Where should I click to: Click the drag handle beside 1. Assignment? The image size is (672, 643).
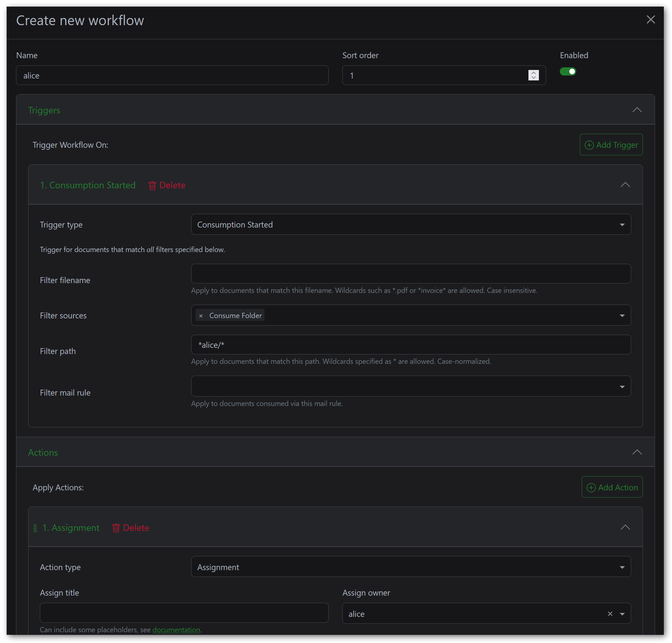35,528
